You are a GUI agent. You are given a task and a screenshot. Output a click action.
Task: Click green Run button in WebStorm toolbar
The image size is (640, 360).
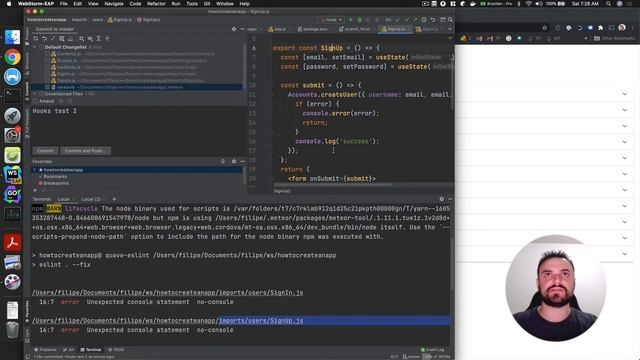tap(351, 20)
